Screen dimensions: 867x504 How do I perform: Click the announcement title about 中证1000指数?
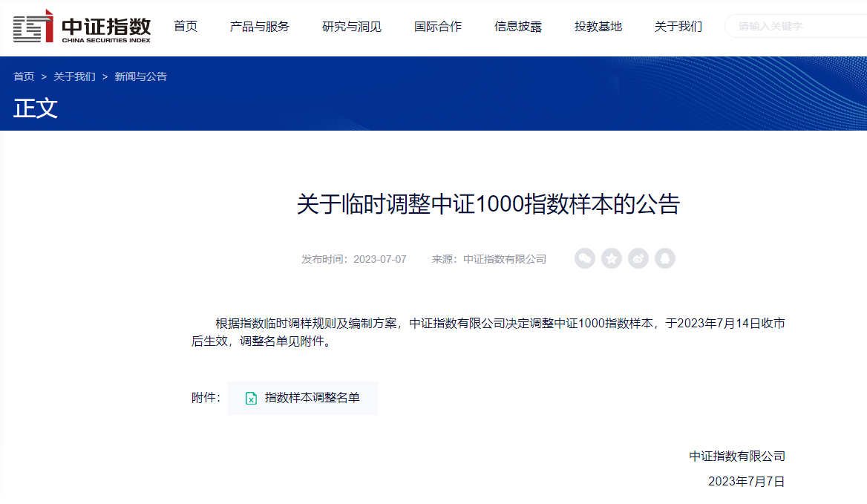click(x=488, y=204)
